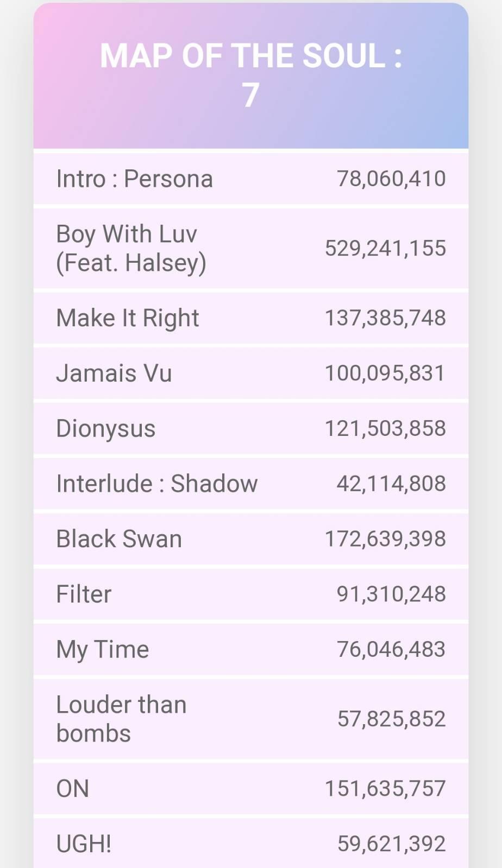Image resolution: width=502 pixels, height=868 pixels.
Task: Select the 42,114,808 stream count
Action: 391,484
